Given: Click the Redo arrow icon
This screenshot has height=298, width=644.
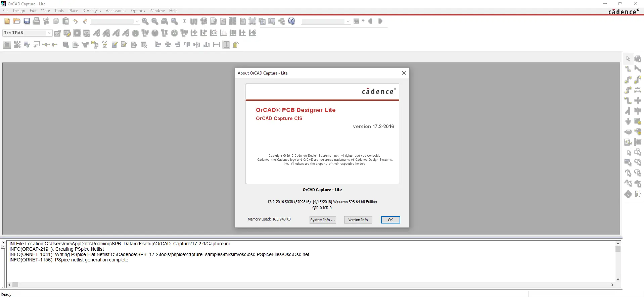Looking at the screenshot, I should pyautogui.click(x=85, y=21).
